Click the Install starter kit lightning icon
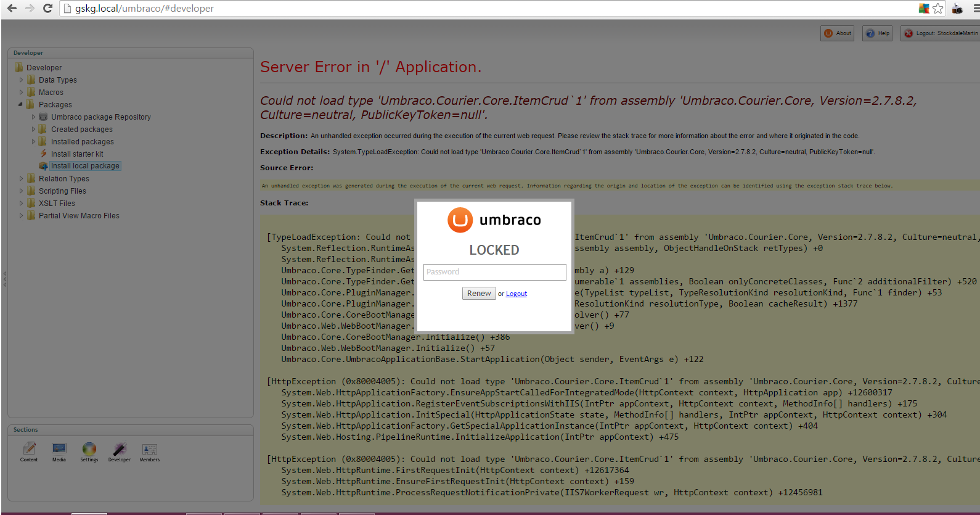This screenshot has width=980, height=515. [43, 154]
